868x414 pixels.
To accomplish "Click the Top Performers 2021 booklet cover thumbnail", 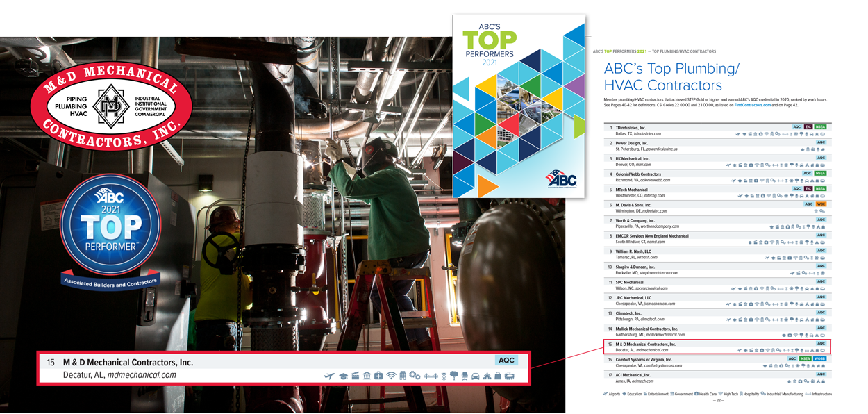I will 518,106.
